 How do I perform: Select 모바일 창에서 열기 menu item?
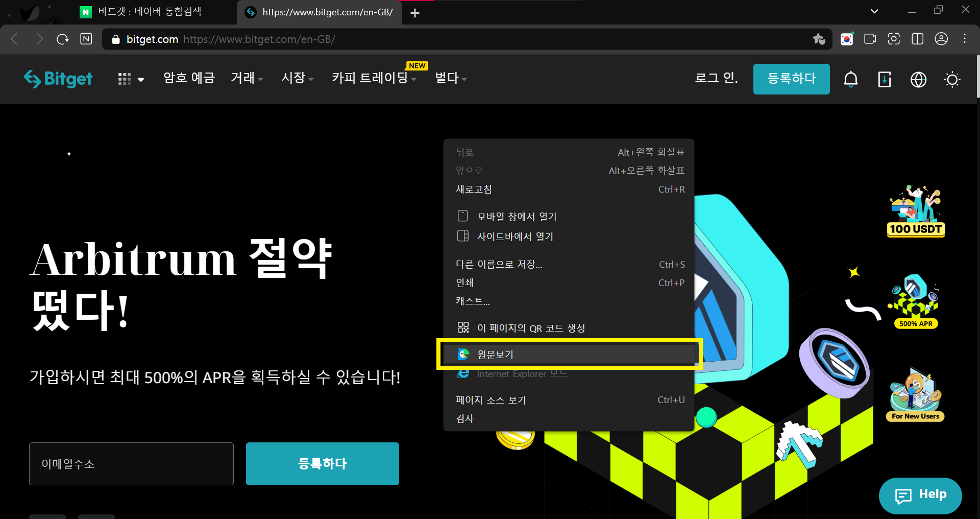[569, 217]
